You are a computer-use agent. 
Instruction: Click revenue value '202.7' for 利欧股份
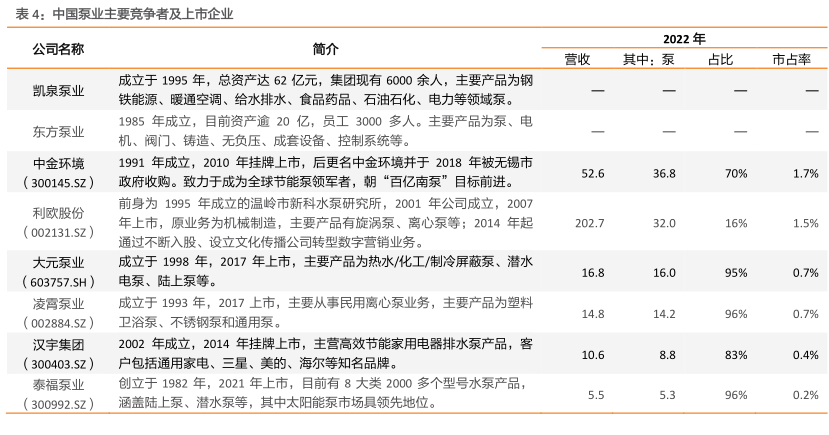(x=589, y=223)
